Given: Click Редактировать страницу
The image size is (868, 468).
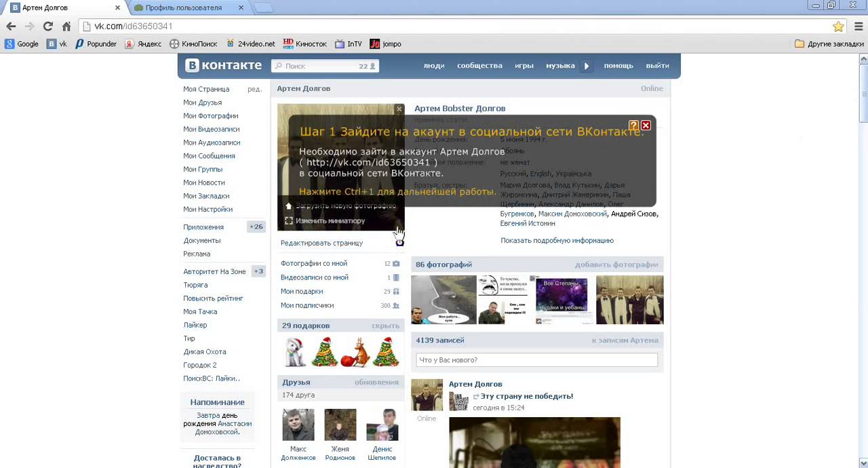Looking at the screenshot, I should click(321, 243).
